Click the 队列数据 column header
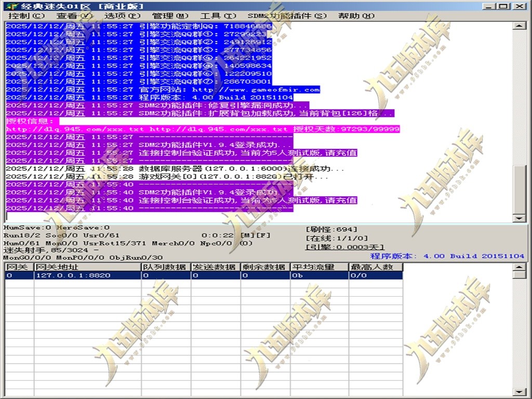Image resolution: width=532 pixels, height=399 pixels. coord(166,267)
